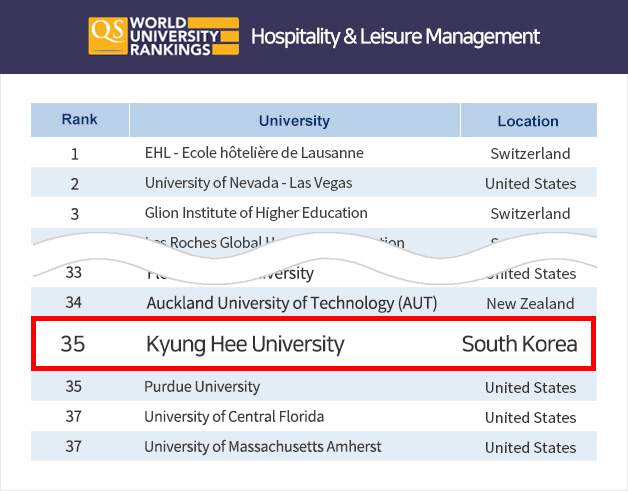Click the University column header
This screenshot has height=491, width=628.
click(x=294, y=121)
